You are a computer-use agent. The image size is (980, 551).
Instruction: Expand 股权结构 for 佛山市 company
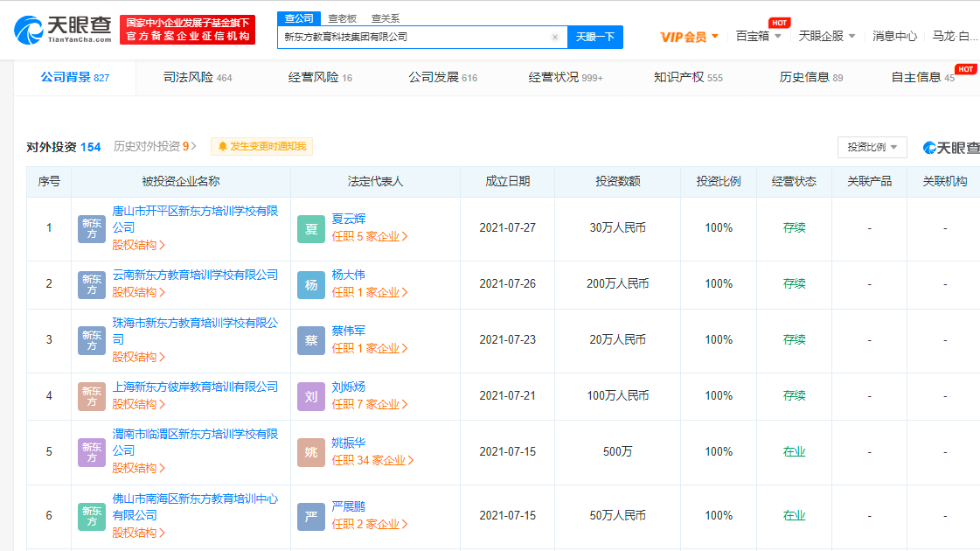(x=138, y=533)
